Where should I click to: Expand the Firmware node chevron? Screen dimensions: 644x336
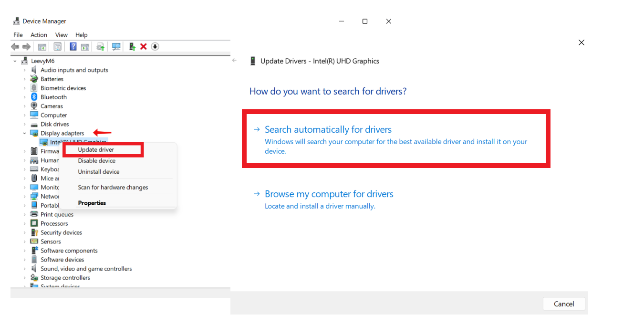click(x=25, y=151)
